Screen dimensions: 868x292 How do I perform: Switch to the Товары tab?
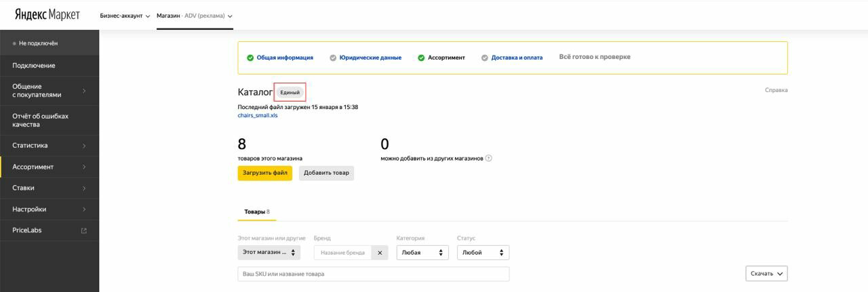[x=256, y=211]
